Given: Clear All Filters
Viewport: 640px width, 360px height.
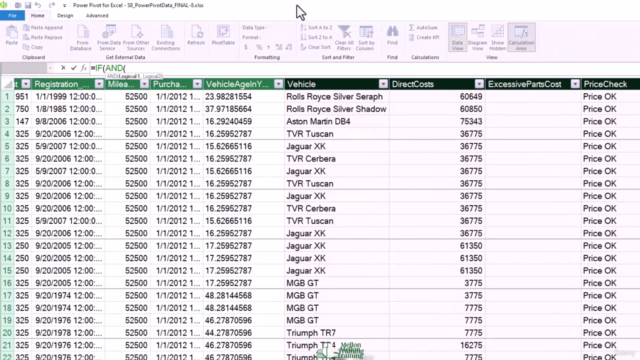Looking at the screenshot, I should (344, 38).
